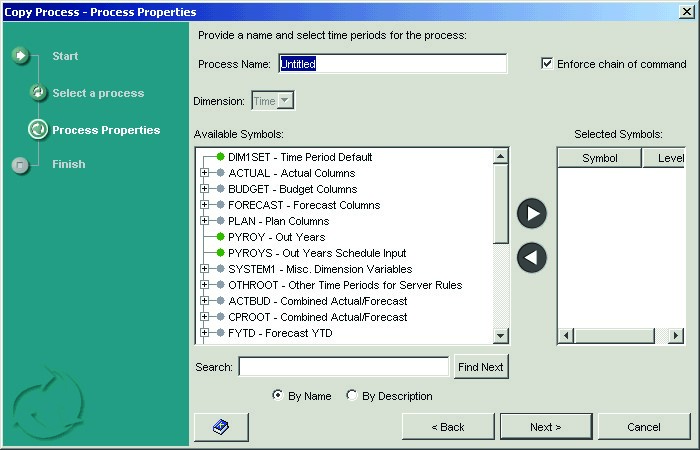Click the Process Properties step icon
Screen dimensions: 700x450
[x=38, y=129]
